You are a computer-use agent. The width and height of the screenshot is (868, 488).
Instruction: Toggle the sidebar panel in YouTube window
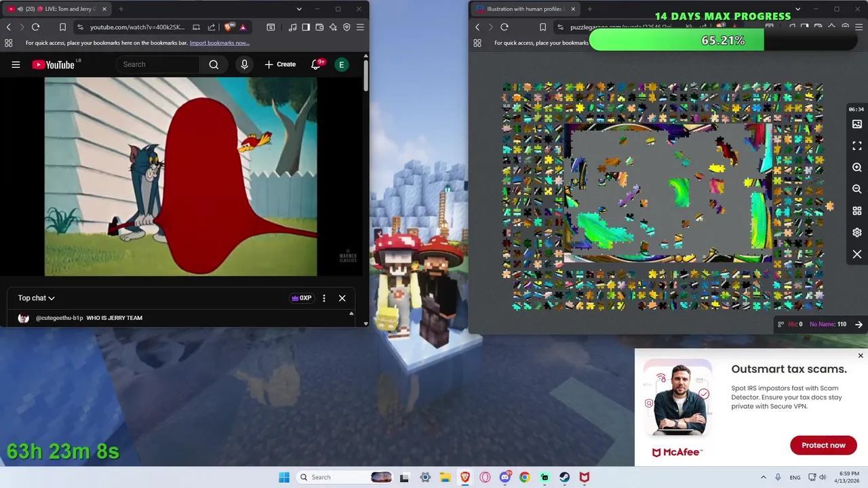(306, 27)
